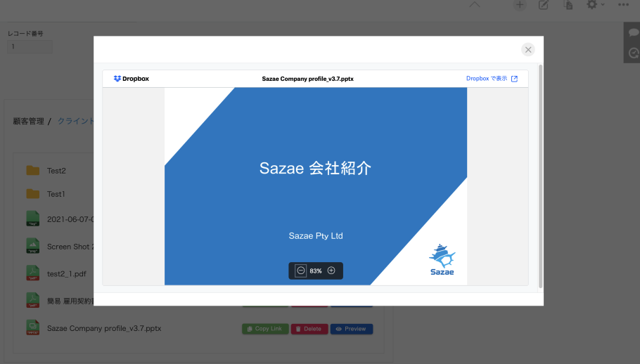This screenshot has width=640, height=364.
Task: Click the edit record pencil icon
Action: pos(543,5)
